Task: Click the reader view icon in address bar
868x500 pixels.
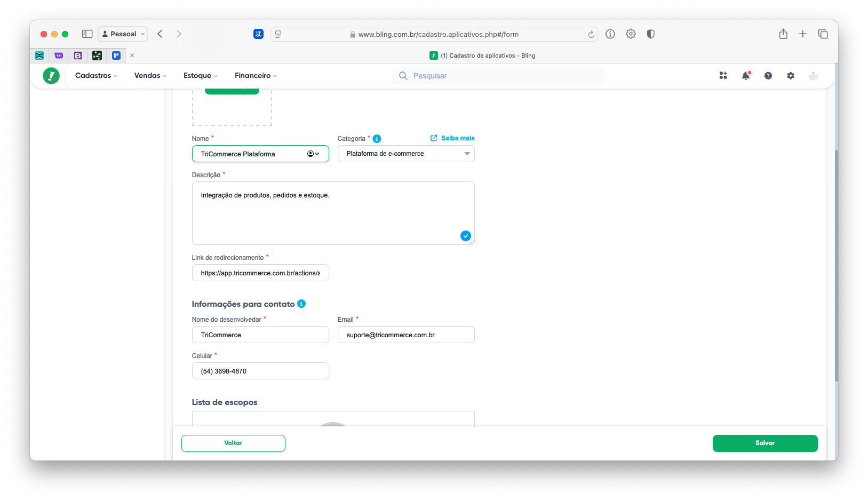Action: point(278,34)
